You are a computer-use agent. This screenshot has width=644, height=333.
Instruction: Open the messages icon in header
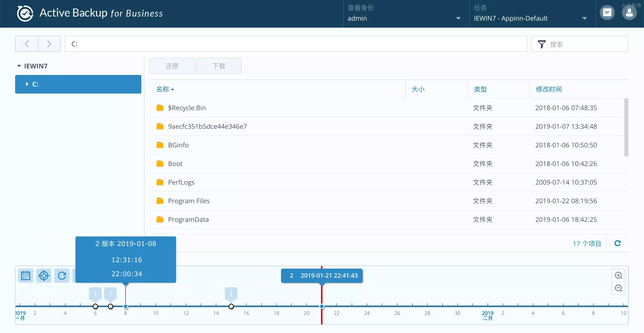[x=607, y=13]
